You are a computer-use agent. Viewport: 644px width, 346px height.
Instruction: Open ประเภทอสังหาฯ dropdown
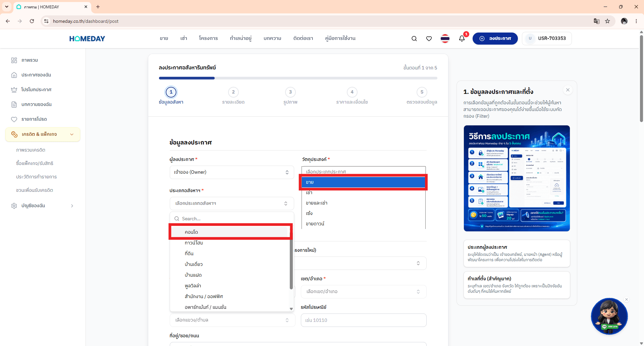click(232, 204)
